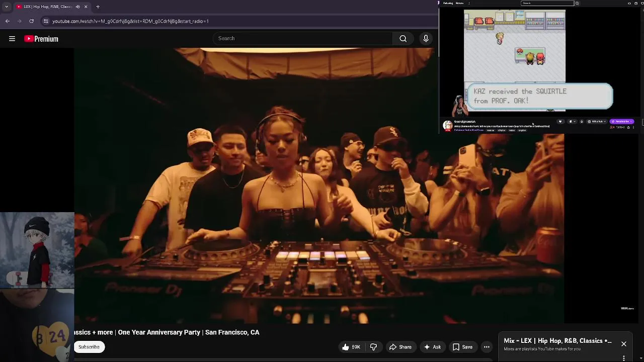Close the Mix LEX playlist panel

pyautogui.click(x=624, y=344)
